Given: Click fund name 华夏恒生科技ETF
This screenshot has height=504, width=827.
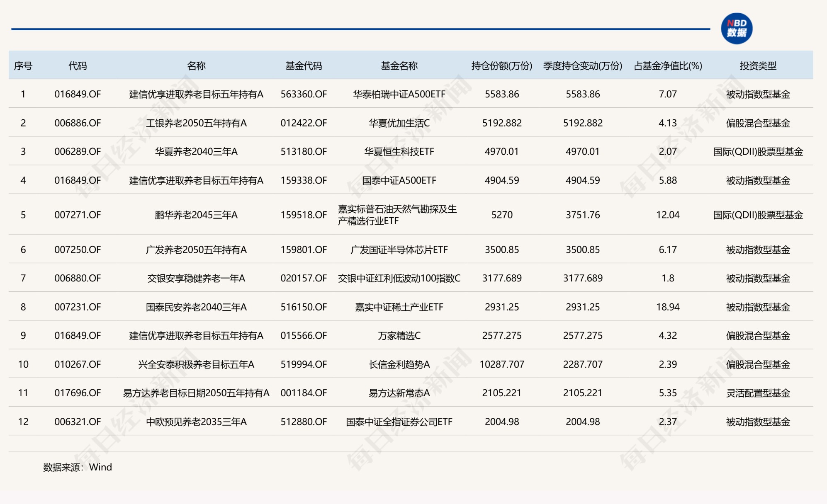Looking at the screenshot, I should (399, 152).
